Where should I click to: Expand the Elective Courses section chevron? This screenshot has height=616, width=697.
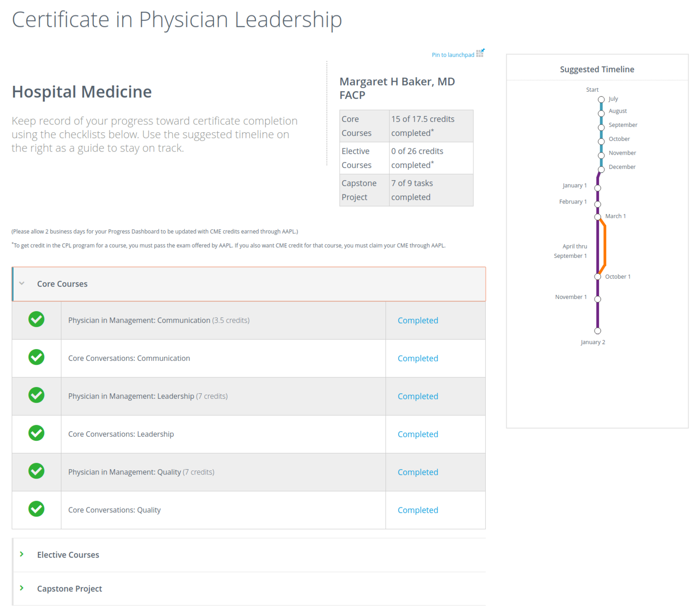click(21, 554)
